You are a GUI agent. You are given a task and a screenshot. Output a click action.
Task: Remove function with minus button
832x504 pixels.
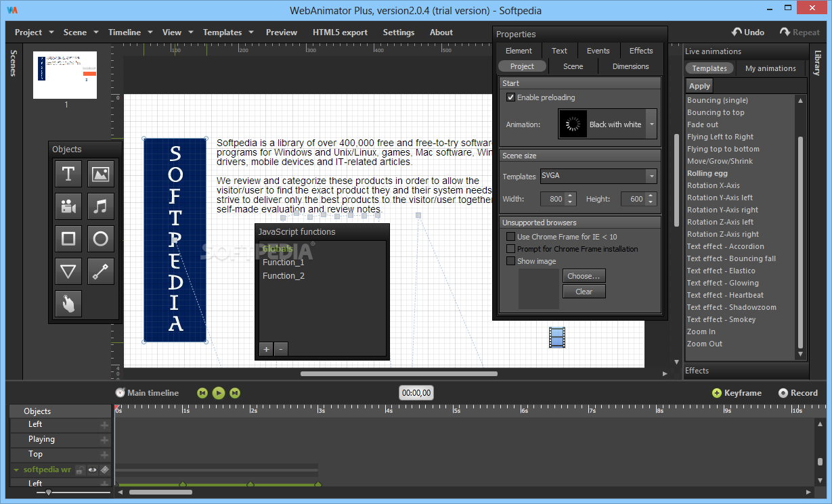[281, 349]
